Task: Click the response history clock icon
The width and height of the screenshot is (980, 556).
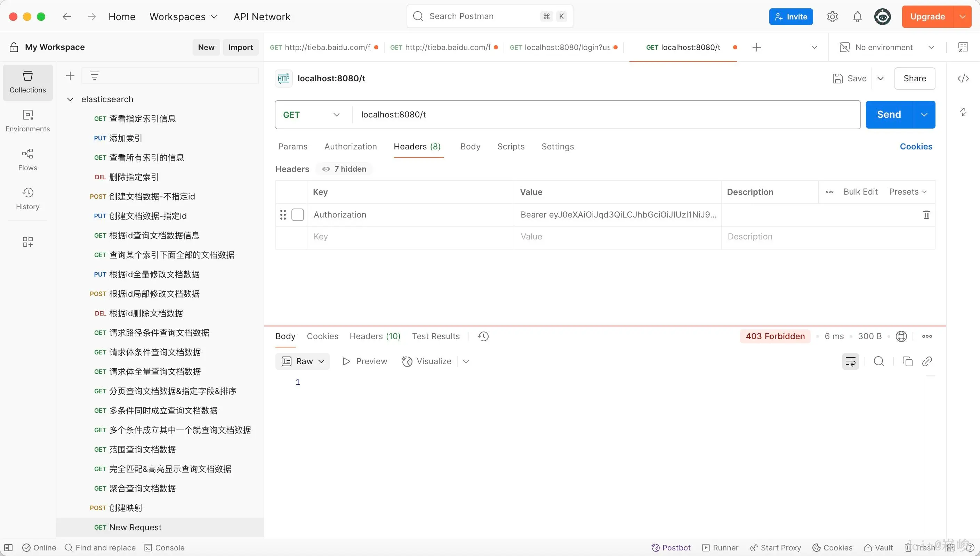Action: pos(483,336)
